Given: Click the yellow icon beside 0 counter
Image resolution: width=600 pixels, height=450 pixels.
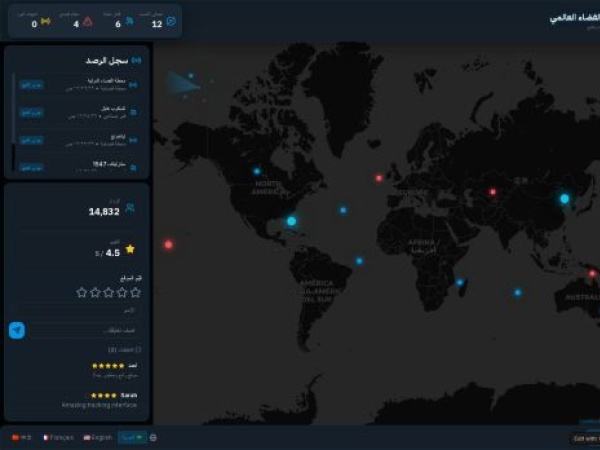Looking at the screenshot, I should [46, 21].
